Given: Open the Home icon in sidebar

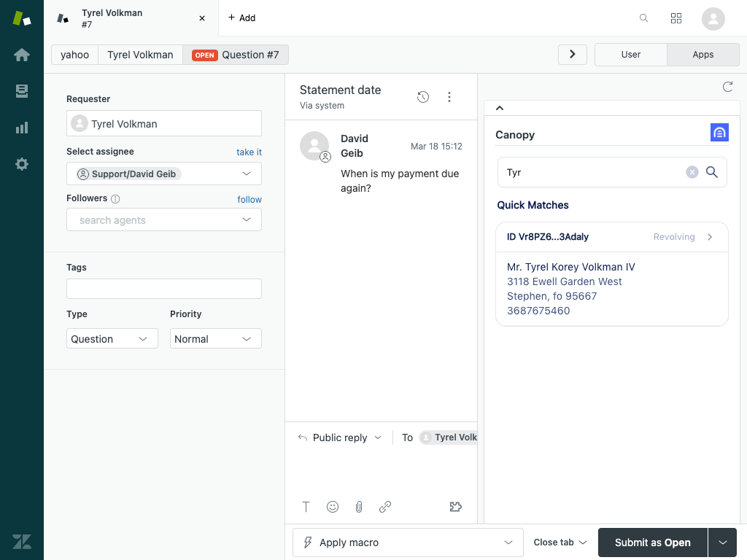Looking at the screenshot, I should pos(22,55).
